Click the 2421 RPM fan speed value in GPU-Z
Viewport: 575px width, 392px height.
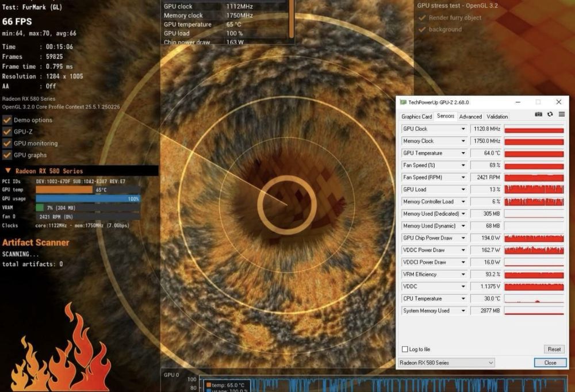pyautogui.click(x=486, y=178)
